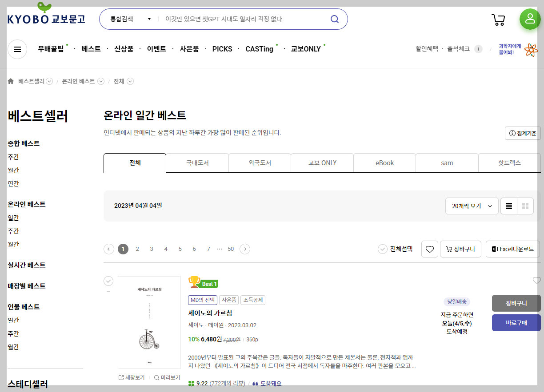Select the 국내도서 tab
Image resolution: width=544 pixels, height=392 pixels.
(x=197, y=163)
